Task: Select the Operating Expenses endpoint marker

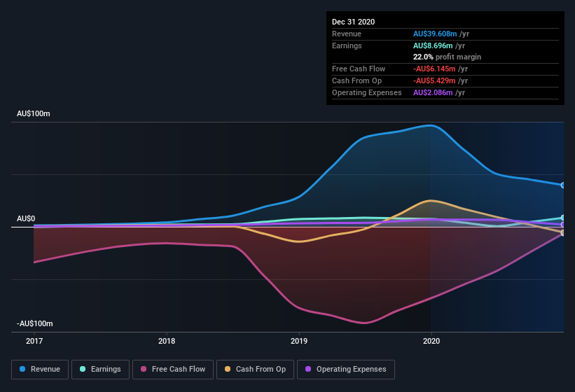Action: [x=562, y=225]
